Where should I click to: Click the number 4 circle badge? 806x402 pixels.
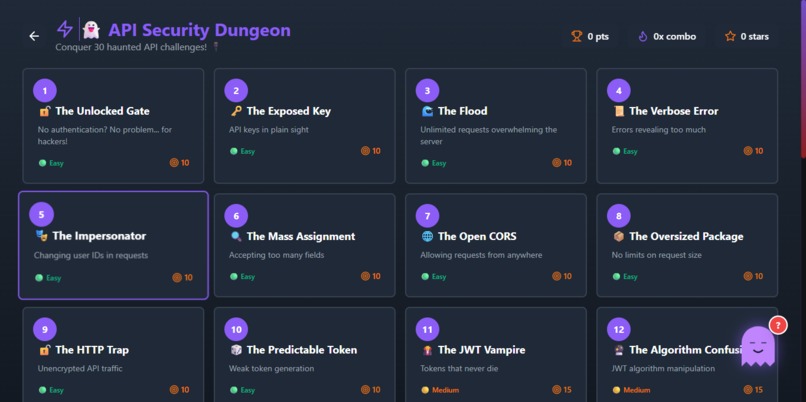(618, 91)
